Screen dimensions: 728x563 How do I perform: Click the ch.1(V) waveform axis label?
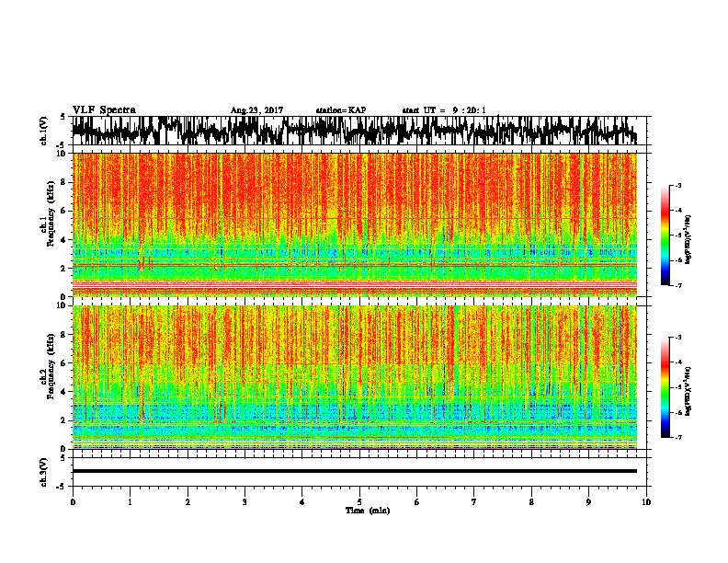[43, 131]
